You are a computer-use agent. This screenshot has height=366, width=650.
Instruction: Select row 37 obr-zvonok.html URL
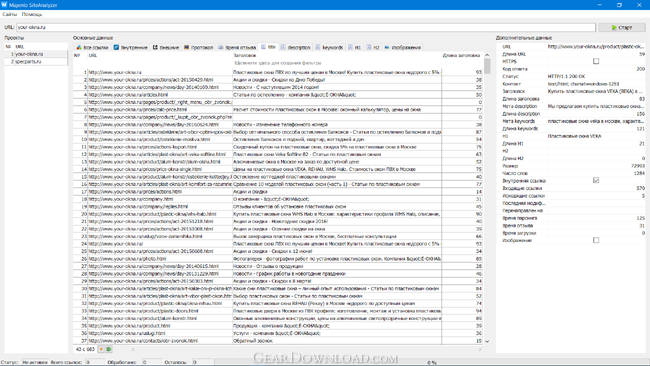pyautogui.click(x=143, y=341)
